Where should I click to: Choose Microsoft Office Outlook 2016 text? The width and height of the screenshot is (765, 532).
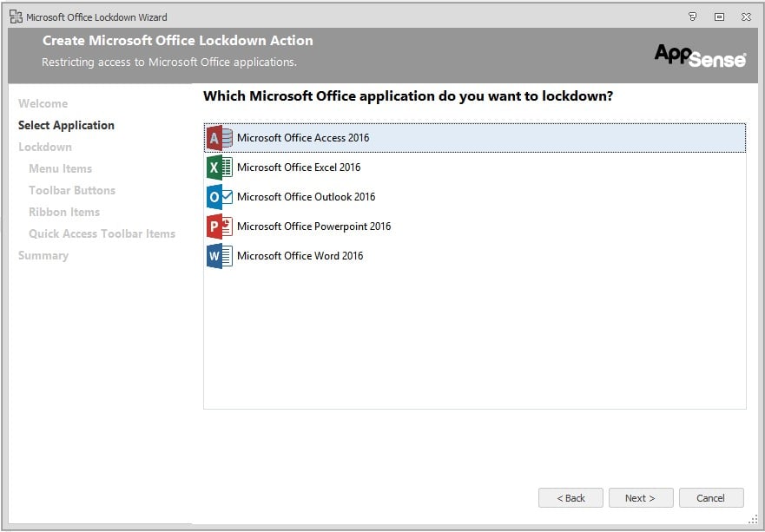306,197
